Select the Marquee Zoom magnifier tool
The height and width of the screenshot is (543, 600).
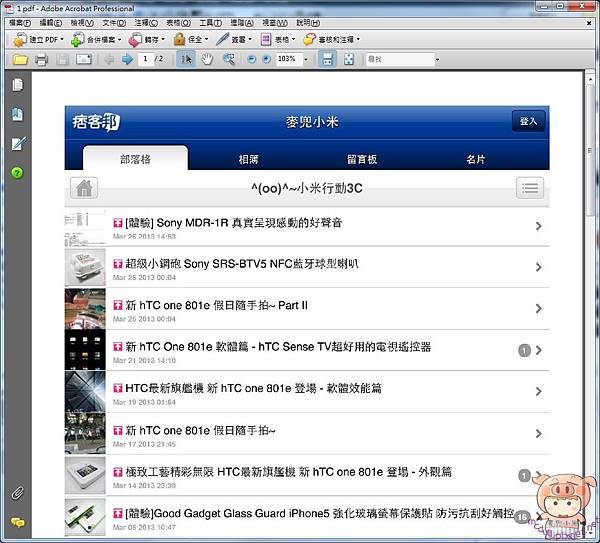pyautogui.click(x=229, y=59)
